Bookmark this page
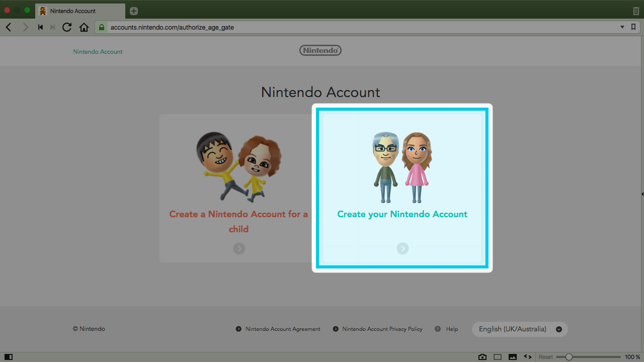Viewport: 644px width, 362px height. [633, 27]
